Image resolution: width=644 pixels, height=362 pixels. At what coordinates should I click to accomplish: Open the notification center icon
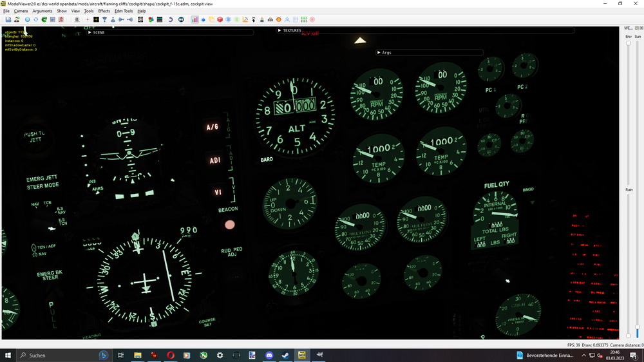pyautogui.click(x=634, y=355)
